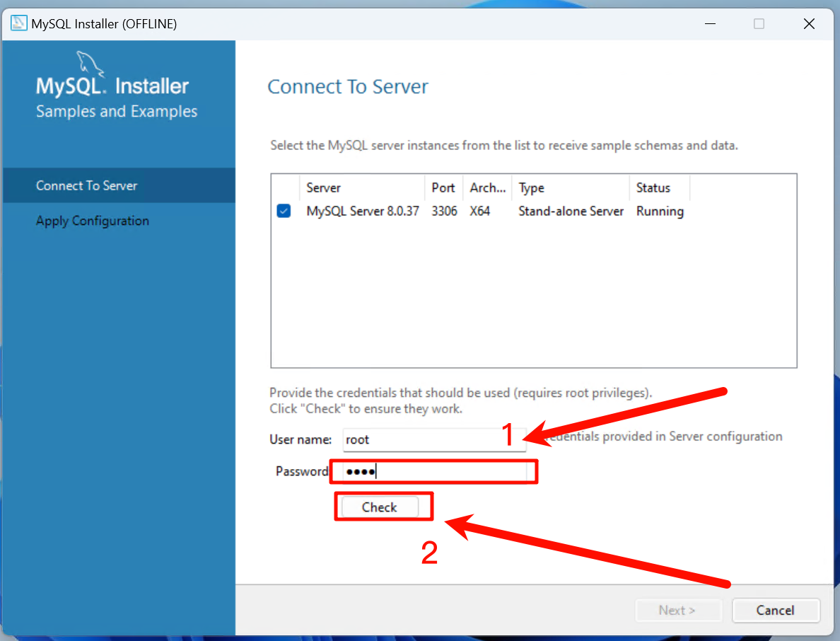
Task: Click the Cancel button
Action: pyautogui.click(x=775, y=610)
